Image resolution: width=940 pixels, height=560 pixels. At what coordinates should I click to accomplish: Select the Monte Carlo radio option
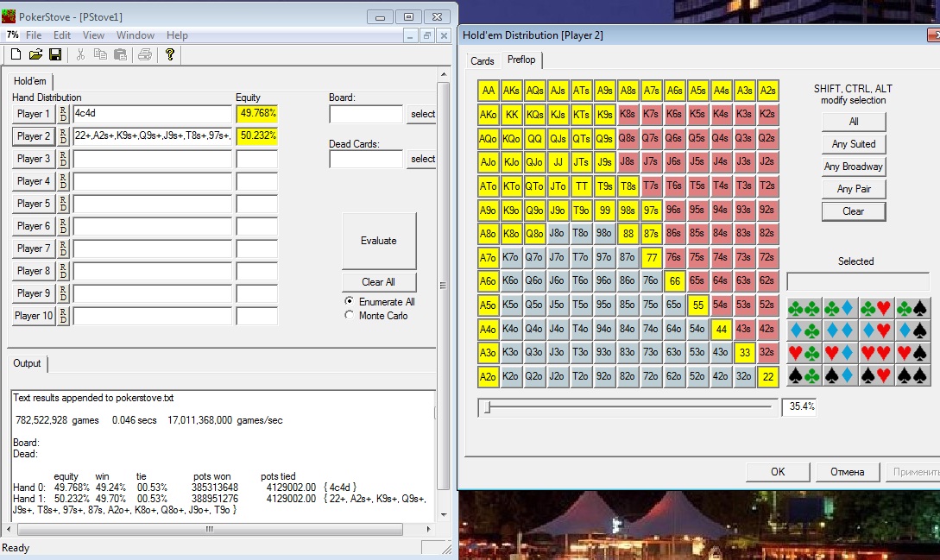click(x=349, y=316)
